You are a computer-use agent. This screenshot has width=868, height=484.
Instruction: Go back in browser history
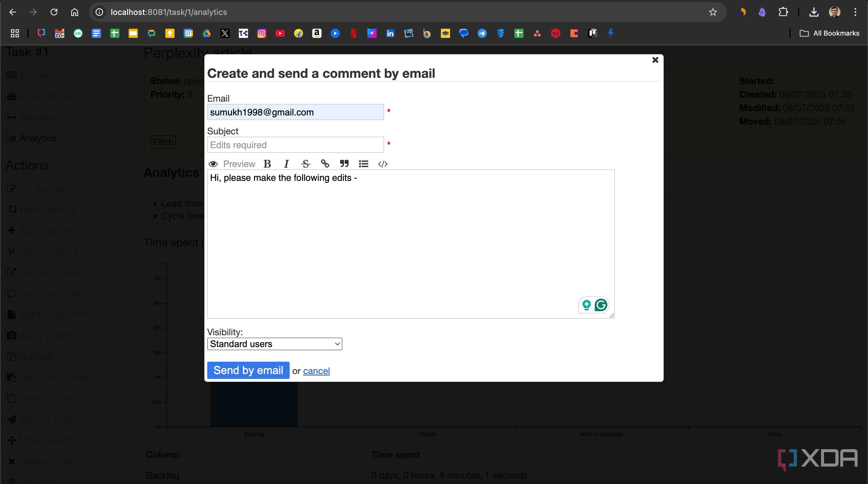point(13,12)
